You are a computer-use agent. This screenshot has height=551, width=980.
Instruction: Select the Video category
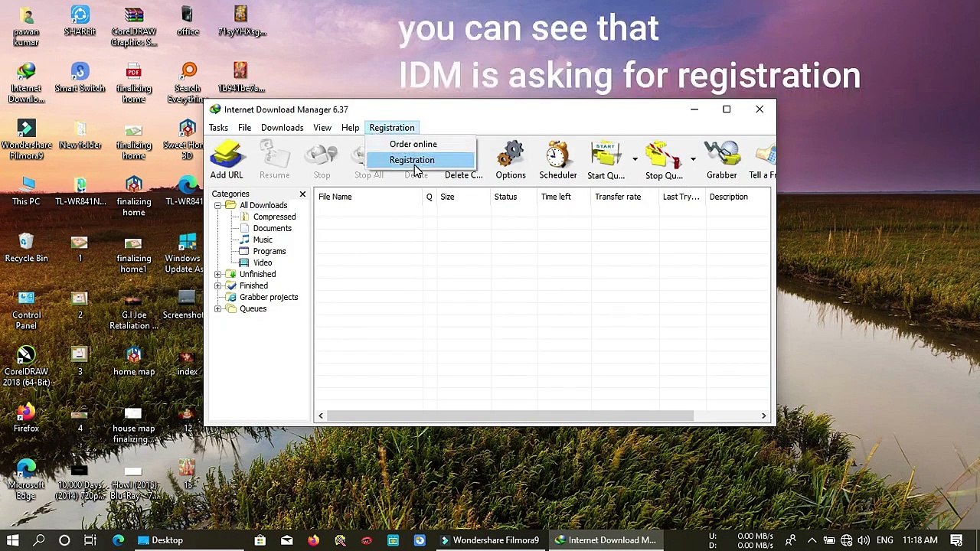click(x=263, y=262)
